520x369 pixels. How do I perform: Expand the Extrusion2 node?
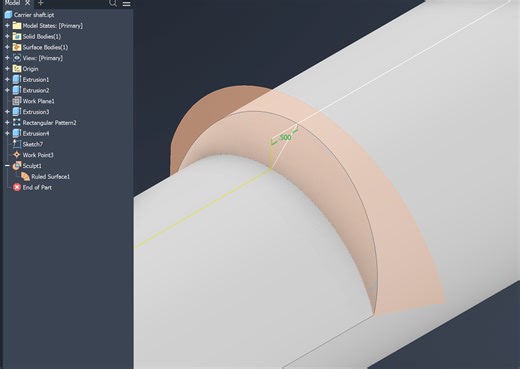7,90
